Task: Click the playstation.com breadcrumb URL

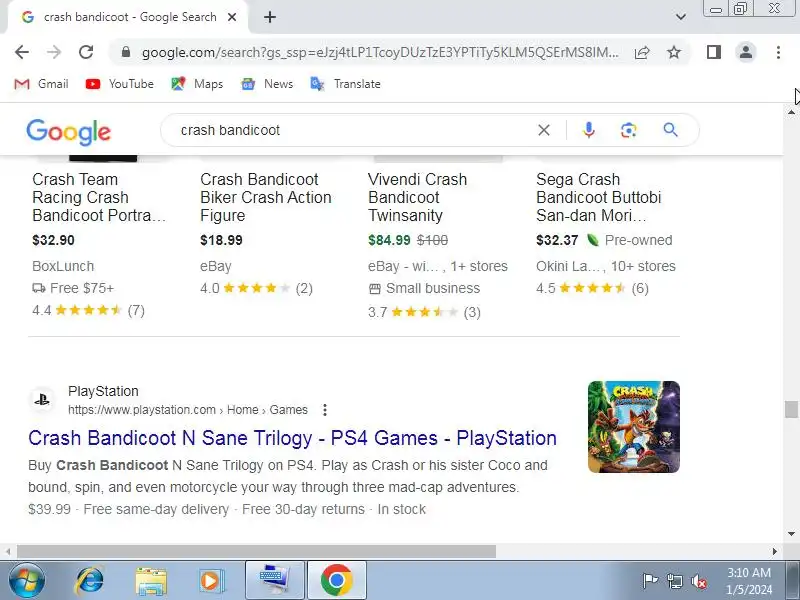Action: tap(188, 410)
